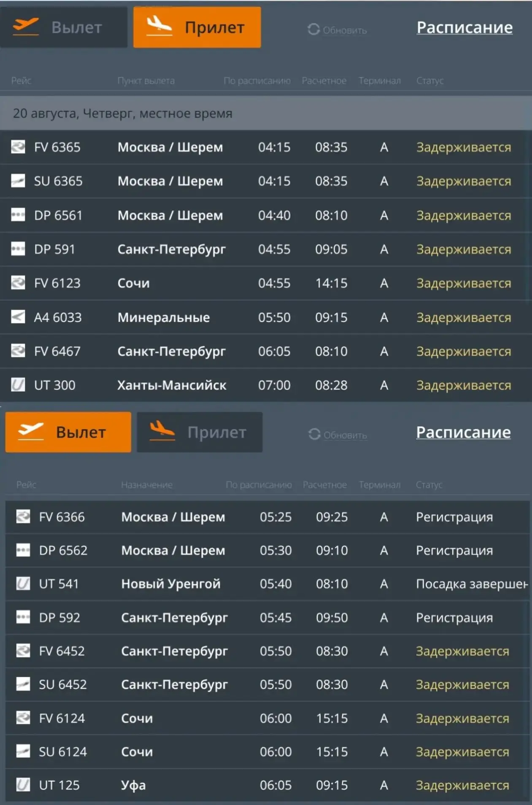Click Aeroflot icon beside SU 6124 Сочи

click(x=23, y=751)
